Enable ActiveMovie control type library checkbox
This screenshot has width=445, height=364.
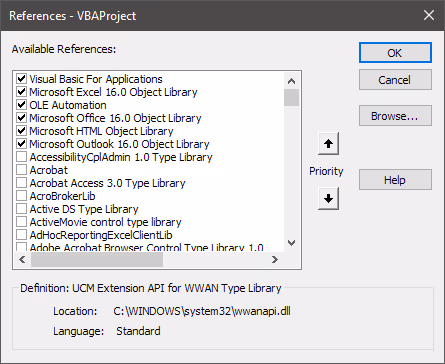pos(22,222)
